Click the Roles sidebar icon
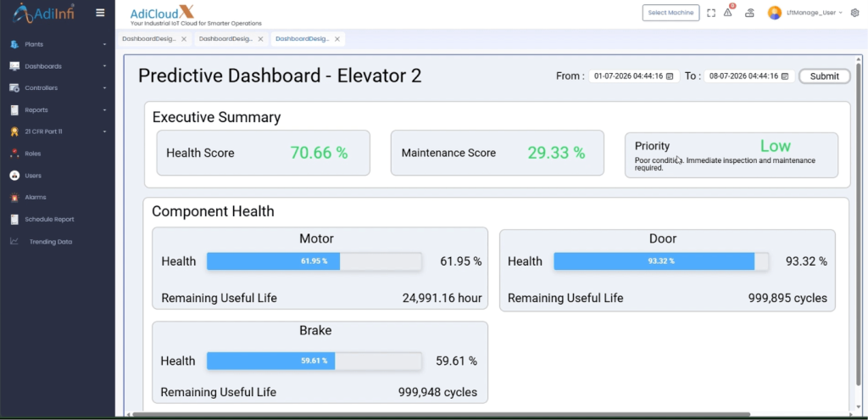This screenshot has width=868, height=420. click(x=14, y=154)
